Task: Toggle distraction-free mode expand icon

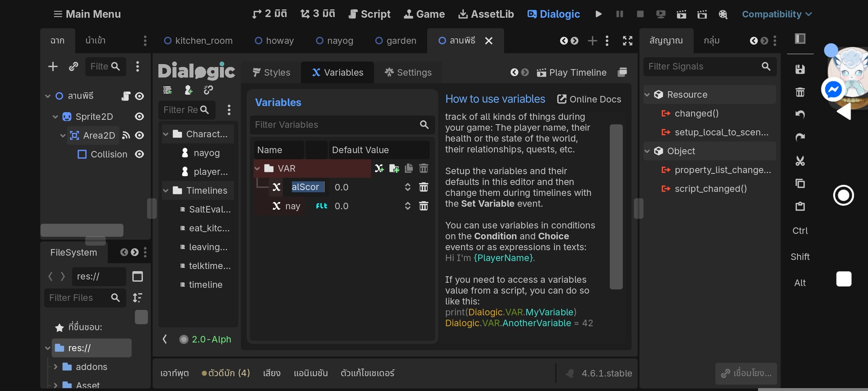Action: click(627, 41)
